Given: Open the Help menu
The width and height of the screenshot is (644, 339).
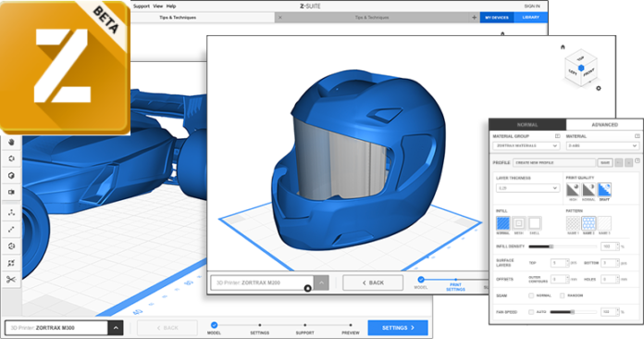Looking at the screenshot, I should [171, 6].
